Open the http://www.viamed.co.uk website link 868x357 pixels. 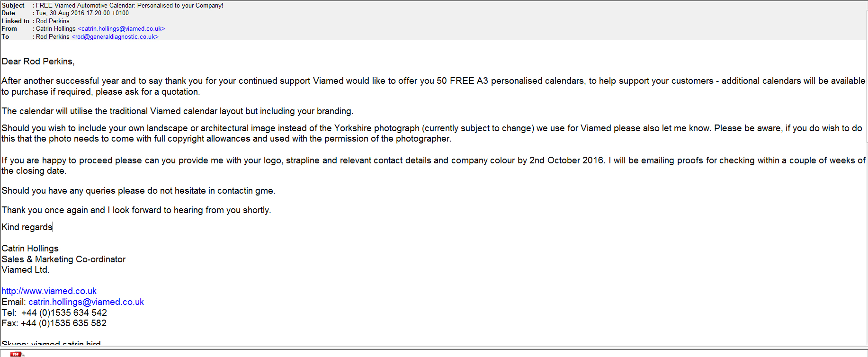(x=49, y=291)
